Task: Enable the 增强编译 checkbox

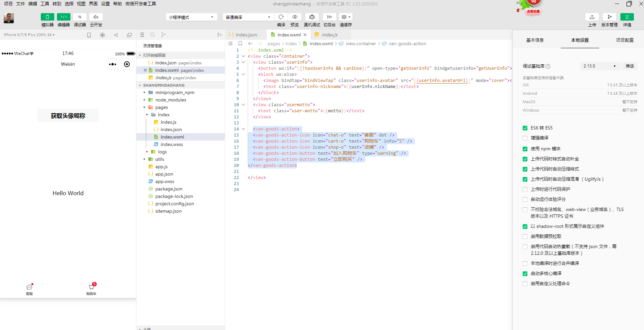Action: click(x=525, y=138)
